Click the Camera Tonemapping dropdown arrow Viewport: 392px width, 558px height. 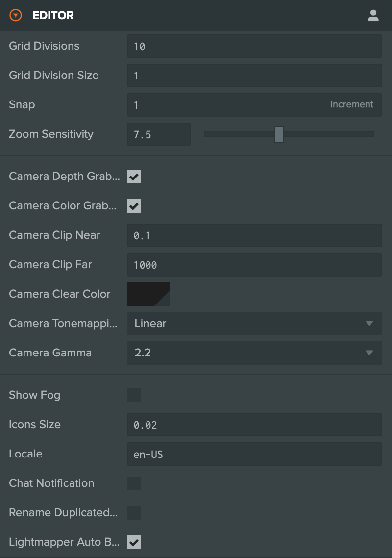[x=369, y=324]
